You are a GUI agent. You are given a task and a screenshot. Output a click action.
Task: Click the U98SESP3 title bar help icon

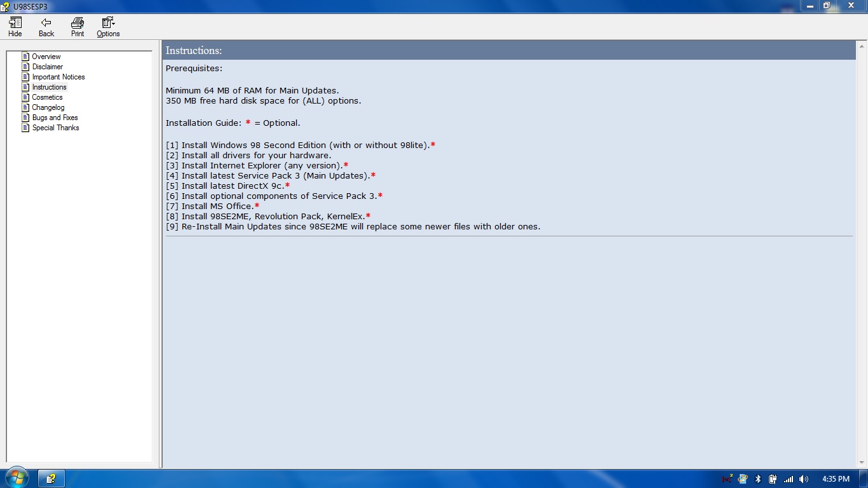coord(6,6)
